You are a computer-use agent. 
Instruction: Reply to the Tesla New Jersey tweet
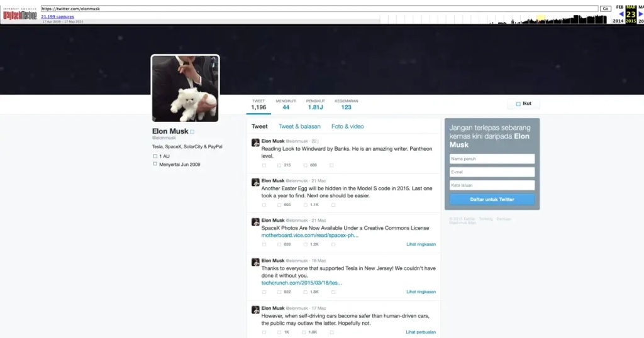264,292
